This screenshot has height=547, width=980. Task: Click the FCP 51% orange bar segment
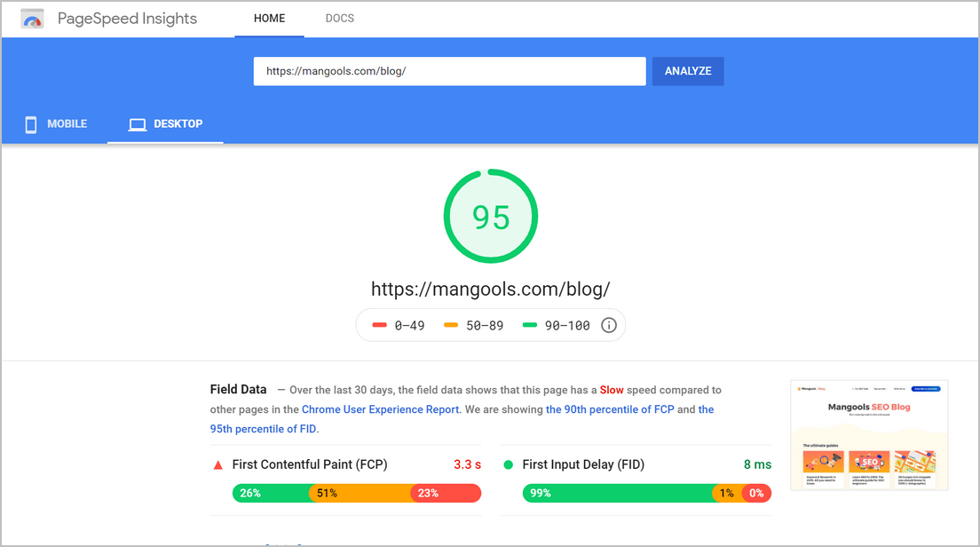360,493
